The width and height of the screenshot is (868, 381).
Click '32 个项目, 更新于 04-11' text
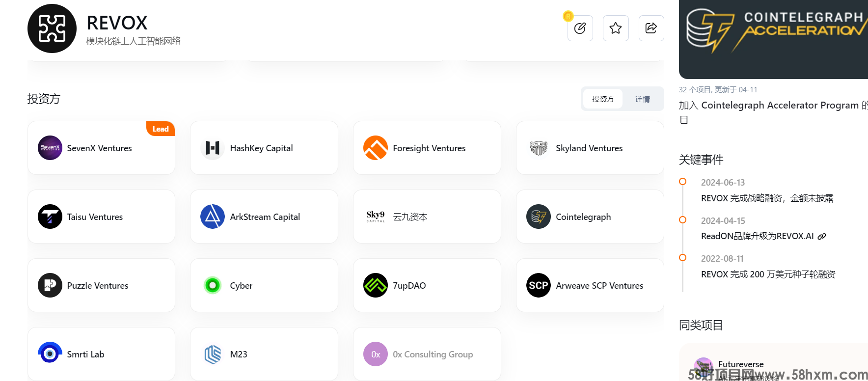click(x=718, y=89)
